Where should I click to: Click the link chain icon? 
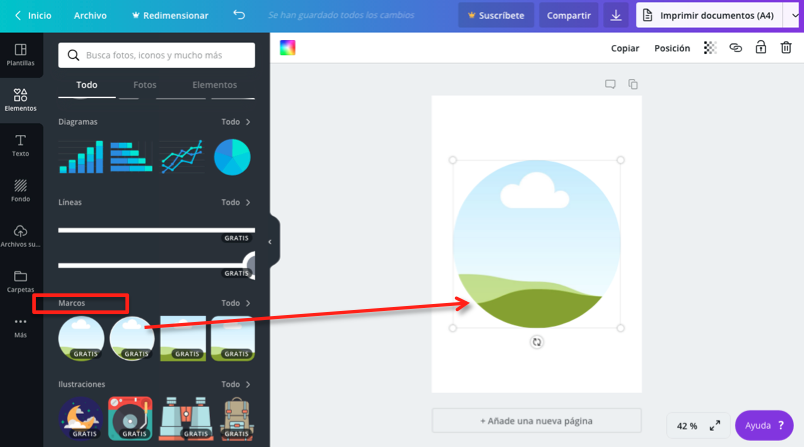pyautogui.click(x=735, y=48)
